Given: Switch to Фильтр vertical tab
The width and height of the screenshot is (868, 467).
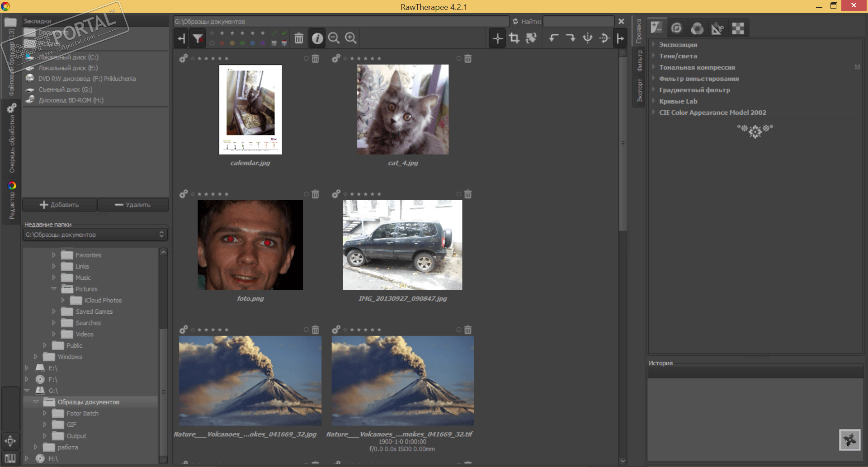Looking at the screenshot, I should [x=639, y=61].
